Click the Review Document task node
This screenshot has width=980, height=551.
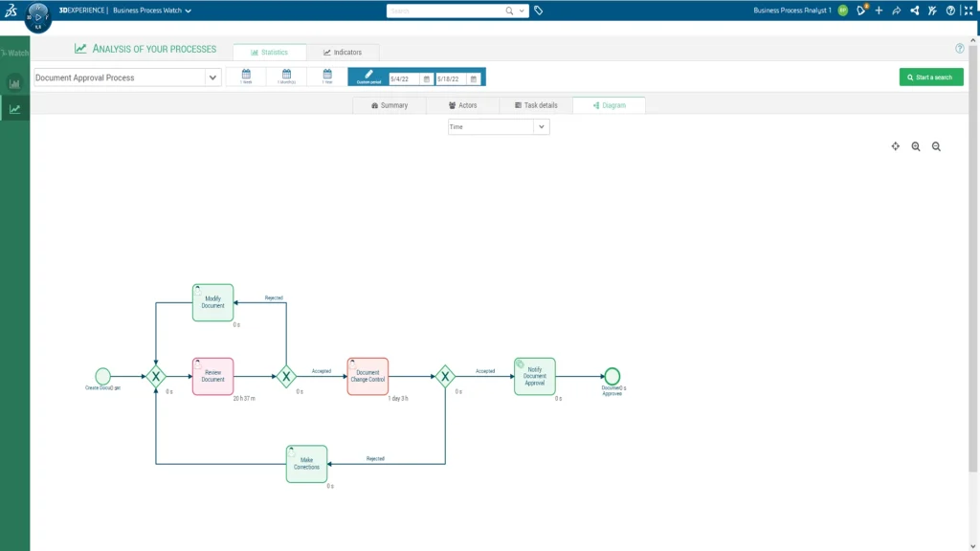[212, 376]
